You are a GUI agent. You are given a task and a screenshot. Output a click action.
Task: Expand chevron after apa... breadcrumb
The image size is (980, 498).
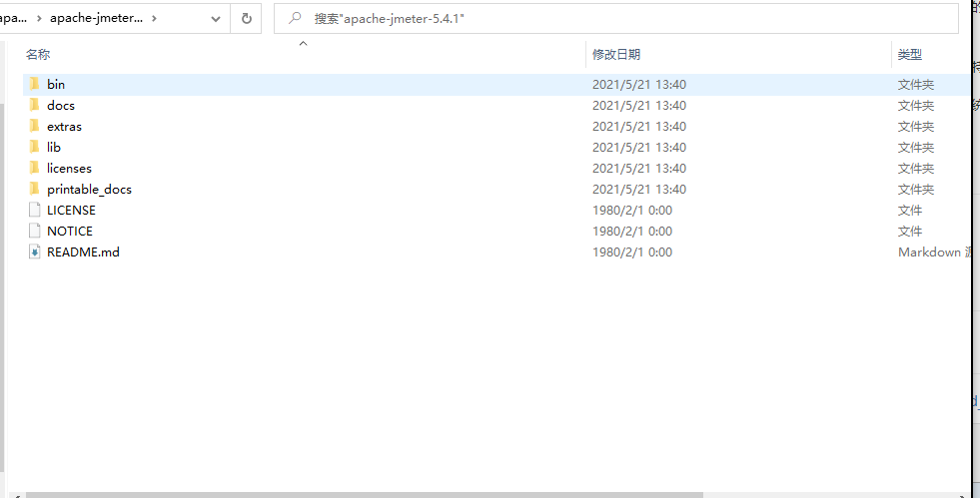pos(39,18)
